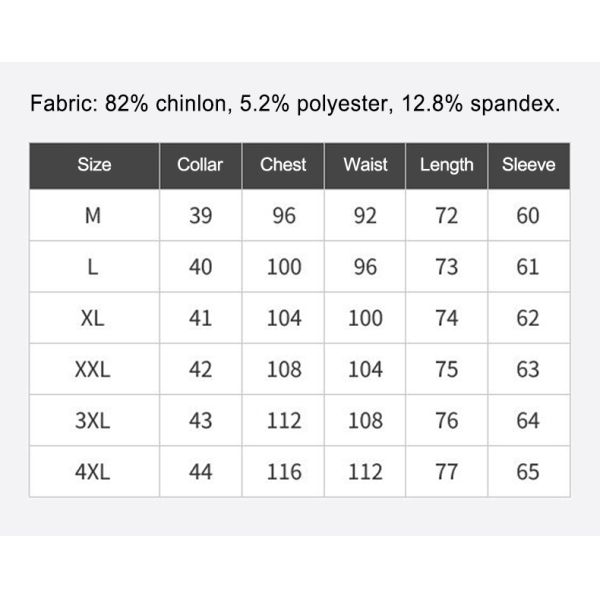The height and width of the screenshot is (600, 600).
Task: Click collar value 42 in XXL row
Action: coord(200,370)
